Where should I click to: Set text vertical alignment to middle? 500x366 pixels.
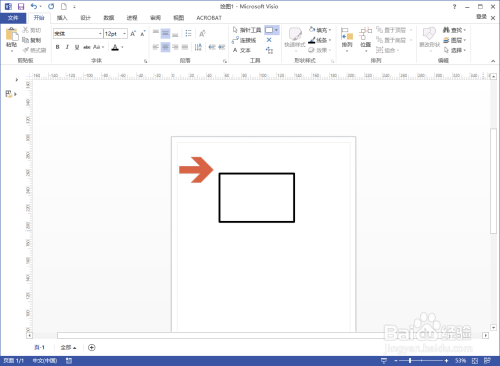pyautogui.click(x=165, y=33)
